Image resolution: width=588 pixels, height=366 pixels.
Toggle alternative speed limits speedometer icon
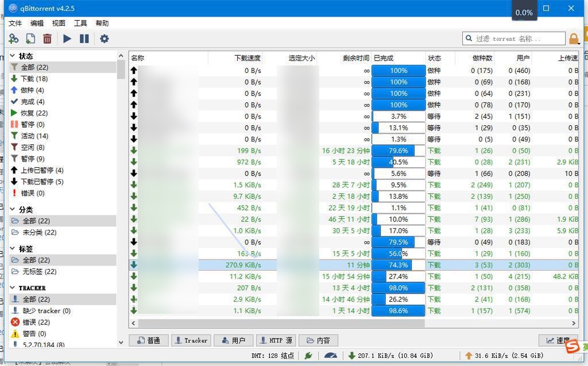click(330, 356)
